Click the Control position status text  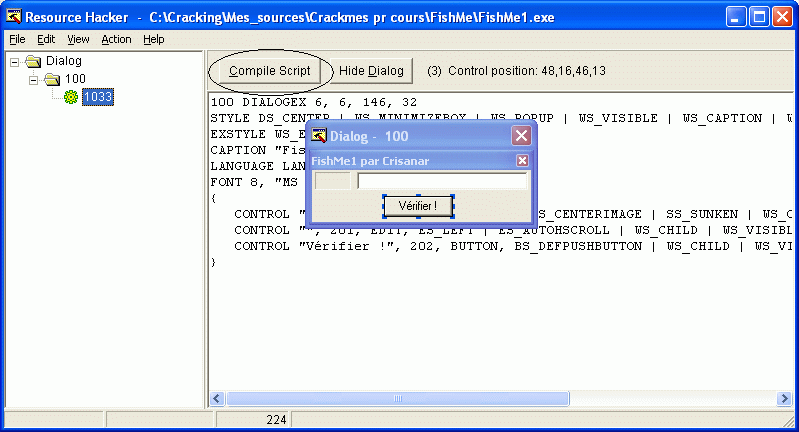pos(517,71)
